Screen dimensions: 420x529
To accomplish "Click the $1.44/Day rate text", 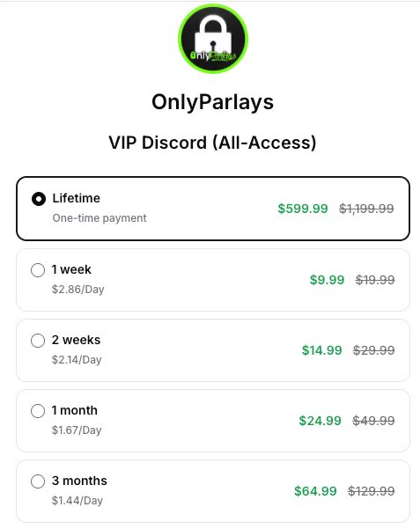I will coord(77,500).
